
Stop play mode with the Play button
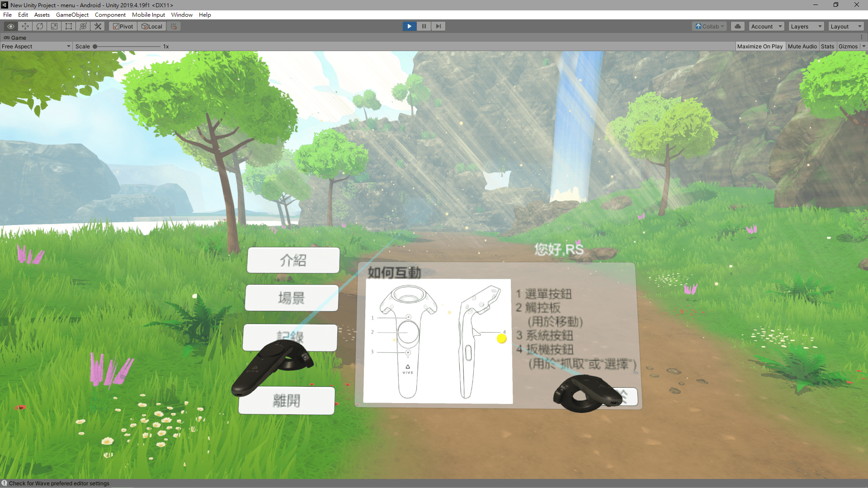(410, 26)
